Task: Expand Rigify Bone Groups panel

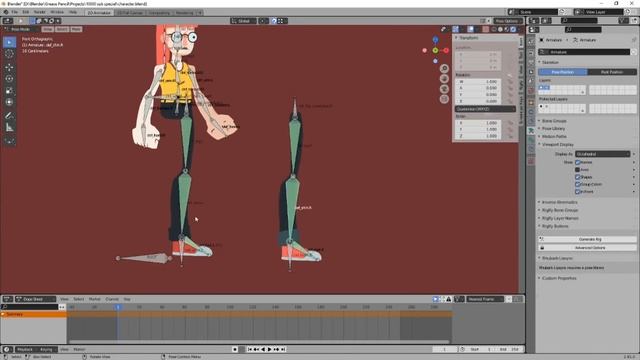Action: coord(560,210)
